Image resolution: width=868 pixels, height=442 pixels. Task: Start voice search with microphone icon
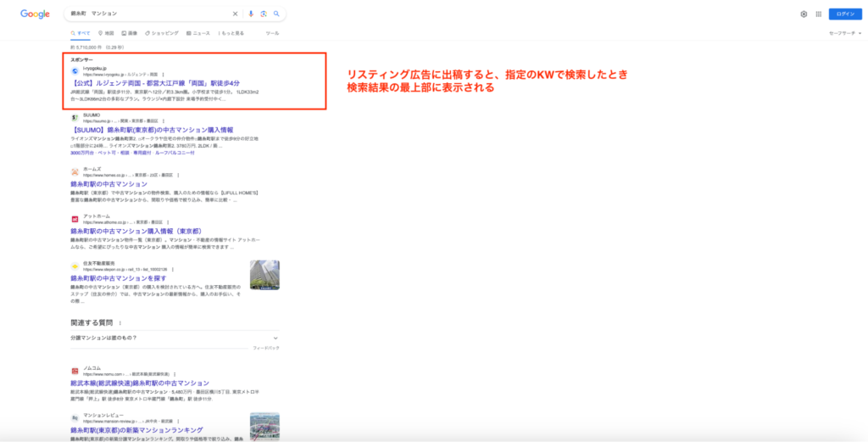coord(251,14)
